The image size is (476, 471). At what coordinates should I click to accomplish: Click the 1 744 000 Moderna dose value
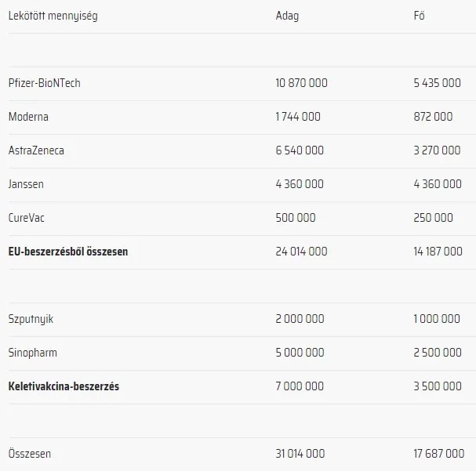pos(298,117)
